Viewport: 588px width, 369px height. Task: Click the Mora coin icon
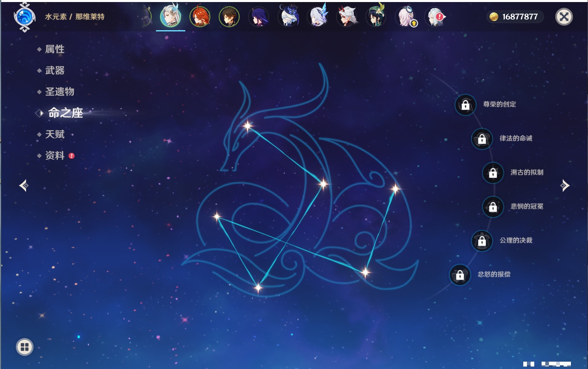point(494,17)
